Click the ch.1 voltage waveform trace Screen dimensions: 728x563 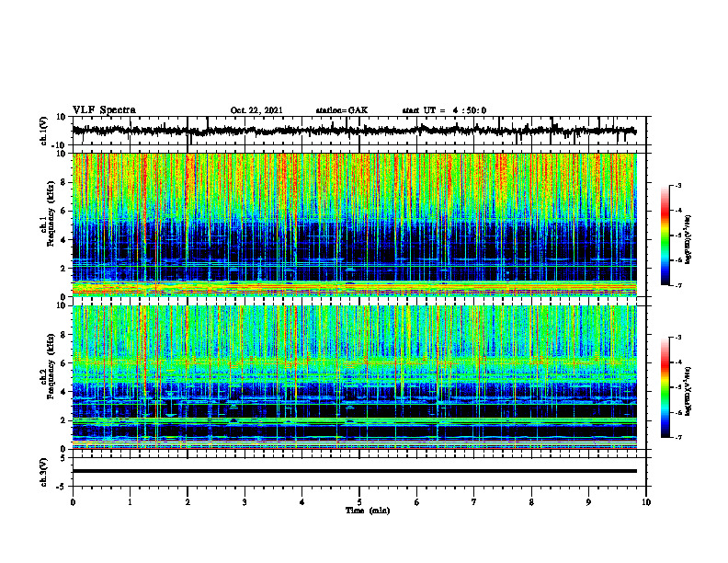[354, 131]
